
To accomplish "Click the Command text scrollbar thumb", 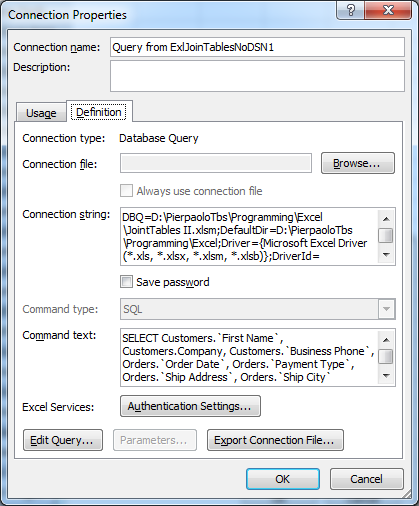I will [x=386, y=356].
